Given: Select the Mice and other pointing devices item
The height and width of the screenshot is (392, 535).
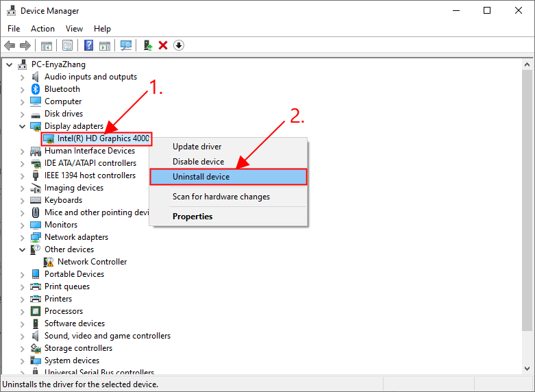Looking at the screenshot, I should [97, 212].
